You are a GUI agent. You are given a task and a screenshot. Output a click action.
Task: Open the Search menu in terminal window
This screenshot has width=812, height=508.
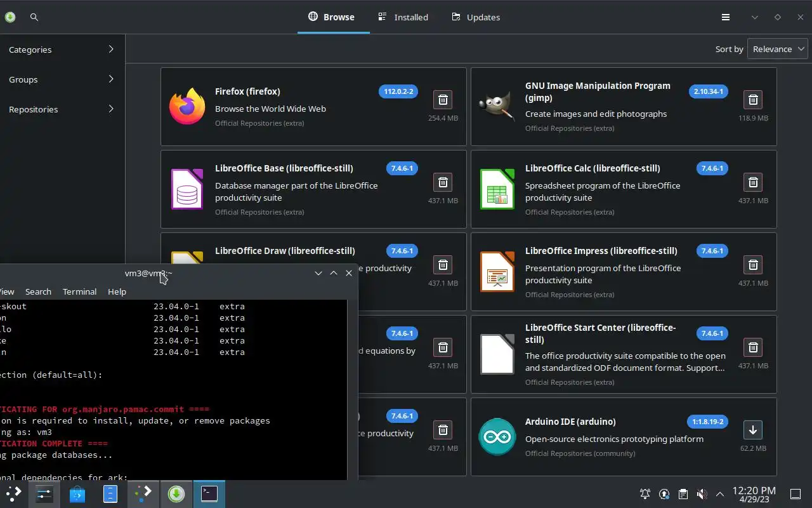tap(38, 291)
